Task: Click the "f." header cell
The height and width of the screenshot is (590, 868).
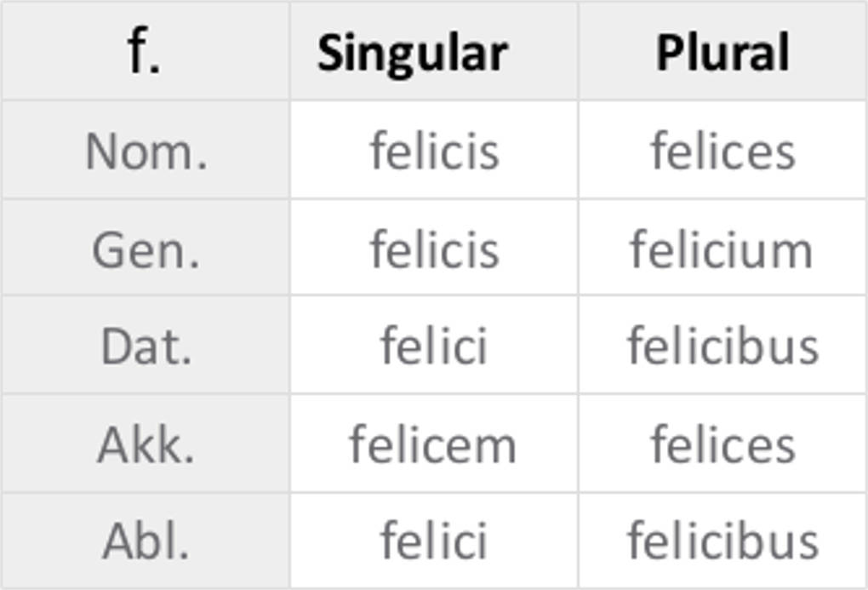Action: [145, 52]
